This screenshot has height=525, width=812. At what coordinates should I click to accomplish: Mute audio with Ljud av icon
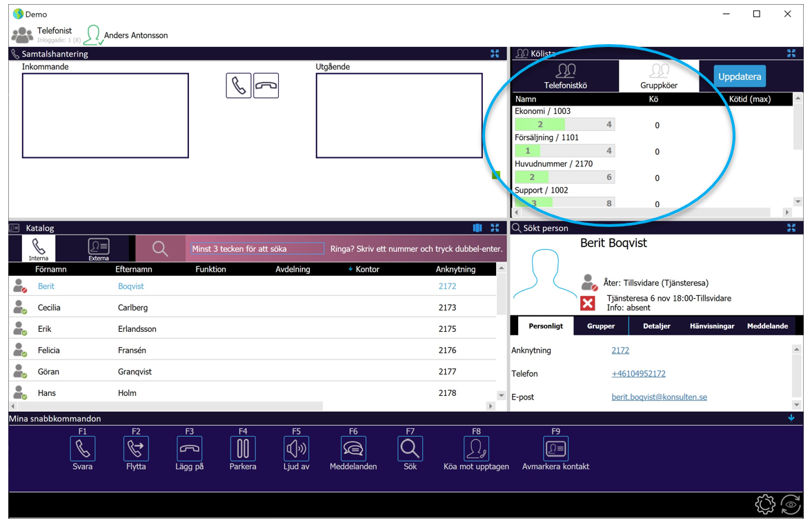[x=296, y=448]
